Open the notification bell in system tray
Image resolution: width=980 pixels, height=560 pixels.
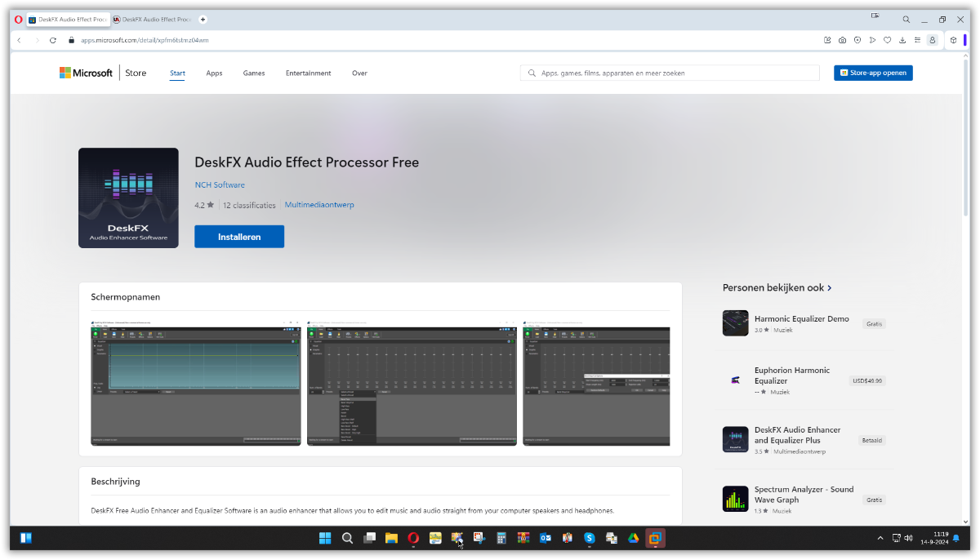pos(955,538)
